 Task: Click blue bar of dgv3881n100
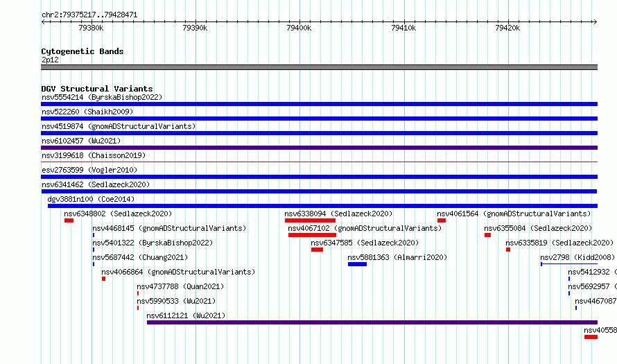tap(322, 206)
